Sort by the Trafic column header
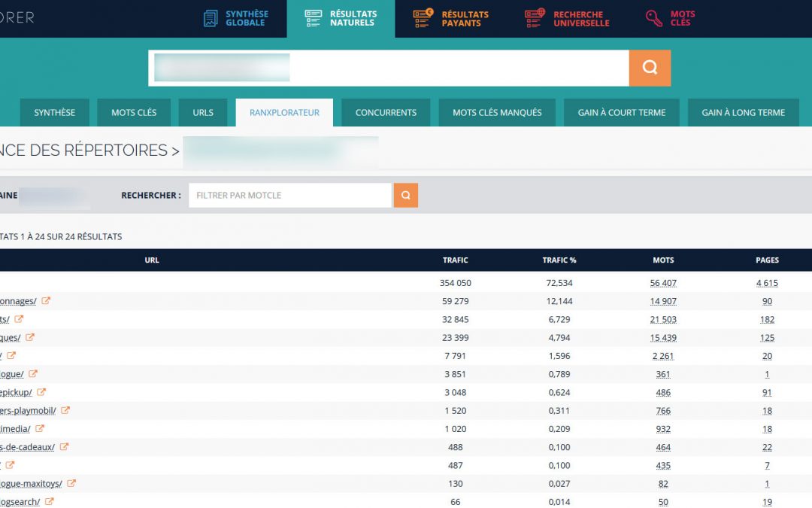Image resolution: width=812 pixels, height=508 pixels. (455, 260)
